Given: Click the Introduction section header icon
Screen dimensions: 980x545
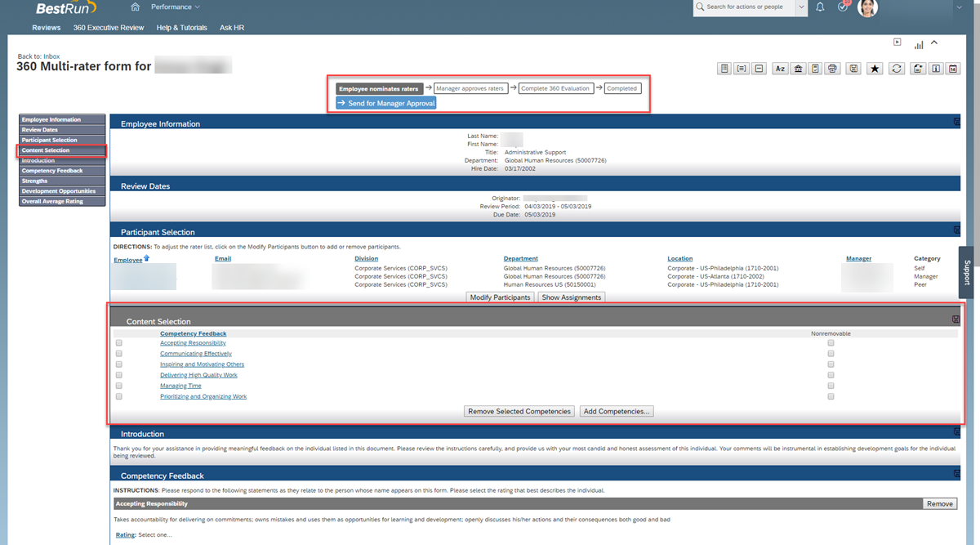Looking at the screenshot, I should point(956,431).
